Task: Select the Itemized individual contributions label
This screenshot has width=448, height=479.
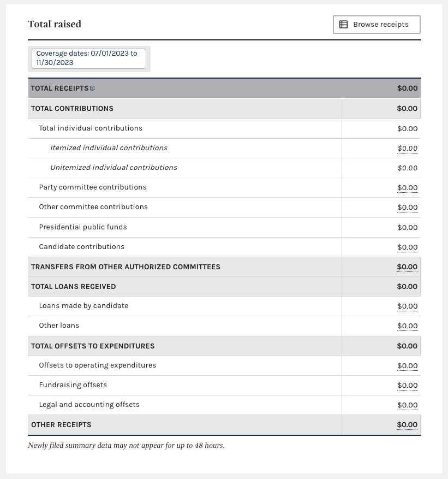Action: [x=109, y=148]
